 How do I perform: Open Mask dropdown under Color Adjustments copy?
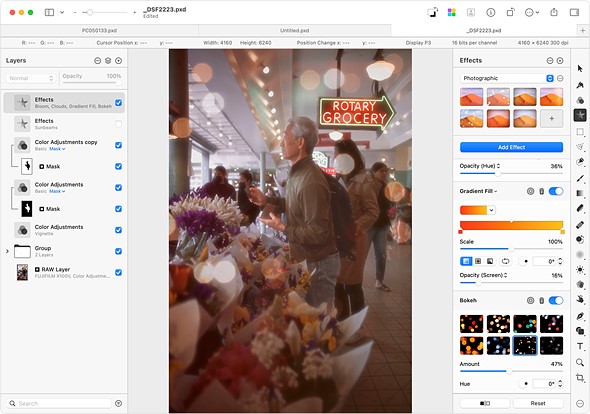click(x=57, y=149)
